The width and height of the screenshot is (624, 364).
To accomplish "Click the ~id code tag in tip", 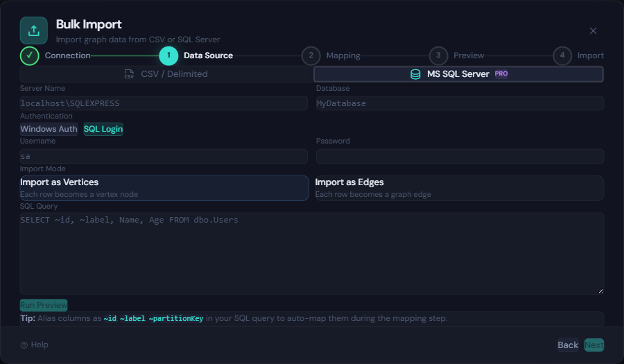I will [x=110, y=318].
